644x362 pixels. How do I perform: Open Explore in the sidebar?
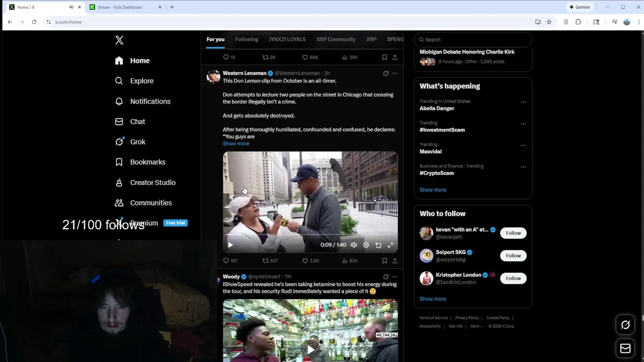point(134,81)
